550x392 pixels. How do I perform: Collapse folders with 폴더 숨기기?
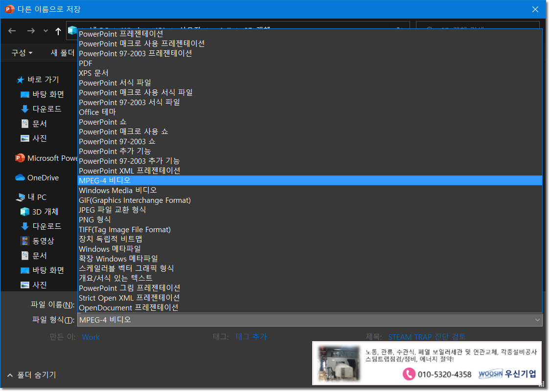pos(32,375)
